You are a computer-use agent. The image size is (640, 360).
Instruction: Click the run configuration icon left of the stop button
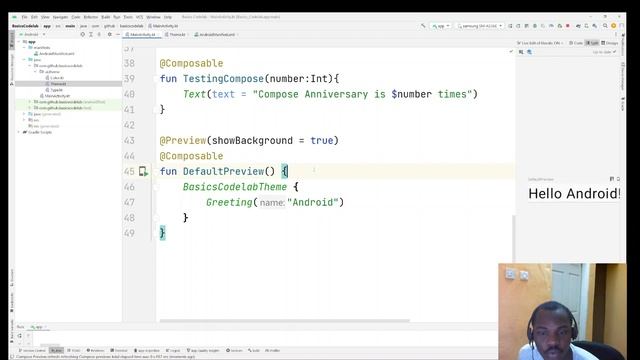click(x=560, y=26)
